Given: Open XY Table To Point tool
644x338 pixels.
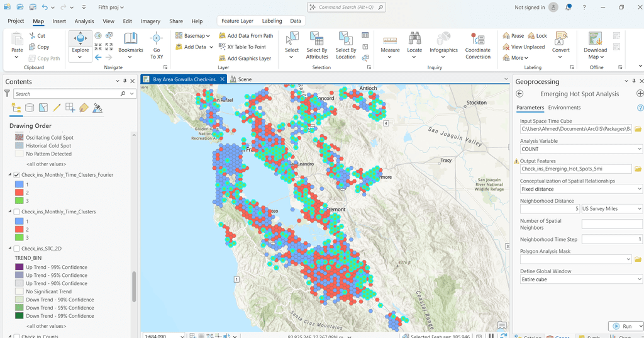Looking at the screenshot, I should [x=242, y=47].
